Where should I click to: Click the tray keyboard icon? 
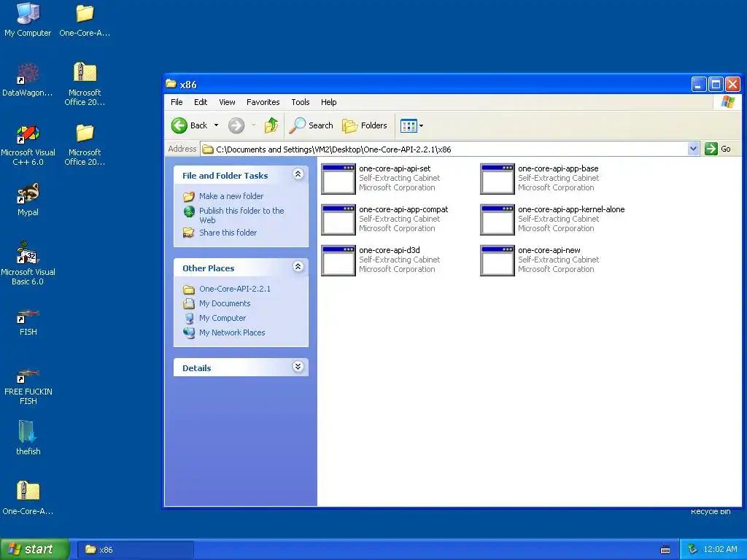pyautogui.click(x=665, y=550)
